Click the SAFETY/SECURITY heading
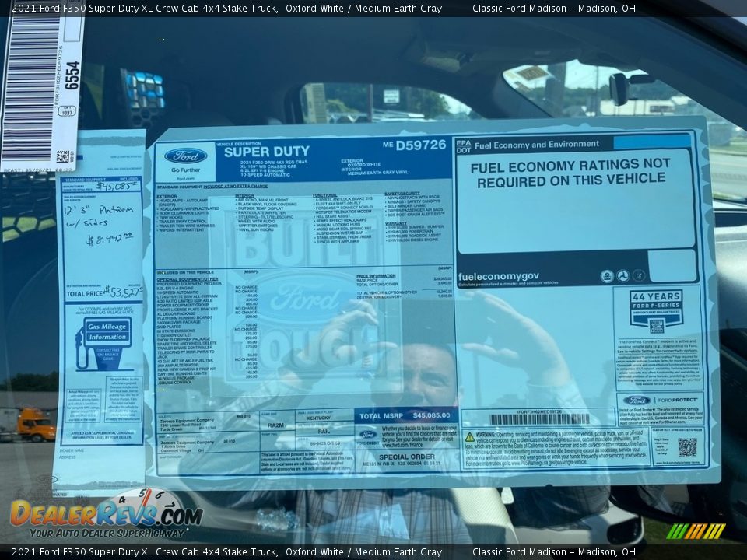 [x=402, y=194]
